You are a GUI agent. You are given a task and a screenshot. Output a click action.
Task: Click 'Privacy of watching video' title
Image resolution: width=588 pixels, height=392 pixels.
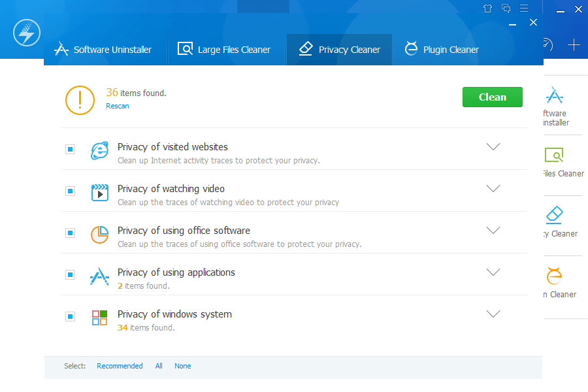[x=171, y=189]
